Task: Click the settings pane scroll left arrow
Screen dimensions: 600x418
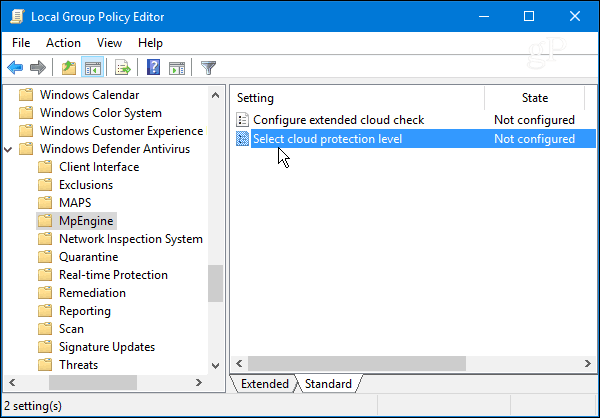Action: click(239, 363)
